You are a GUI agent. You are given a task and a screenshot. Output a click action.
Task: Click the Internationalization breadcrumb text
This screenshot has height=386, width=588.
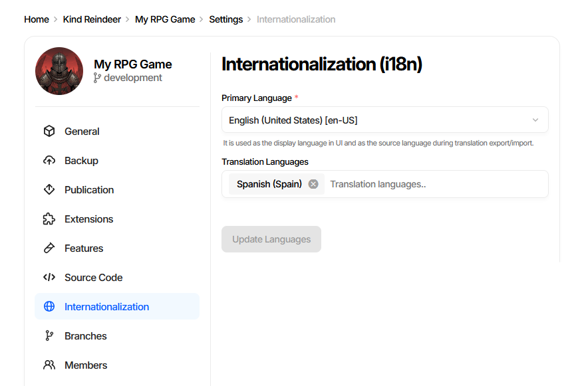tap(296, 19)
